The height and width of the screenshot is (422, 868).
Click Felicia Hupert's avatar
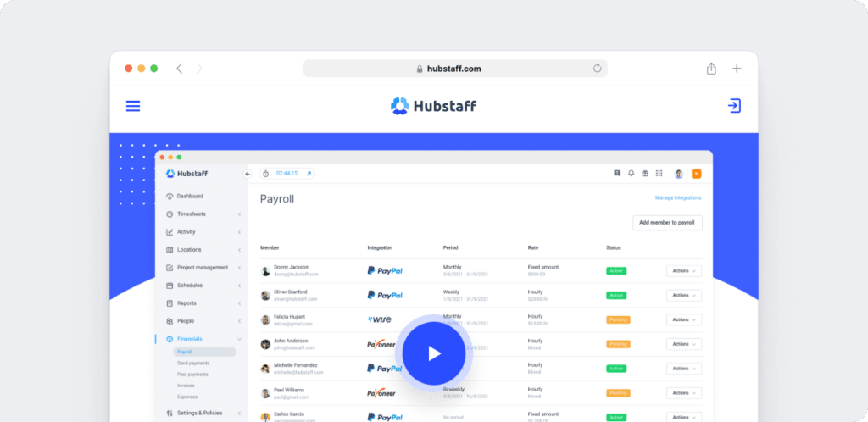tap(265, 319)
